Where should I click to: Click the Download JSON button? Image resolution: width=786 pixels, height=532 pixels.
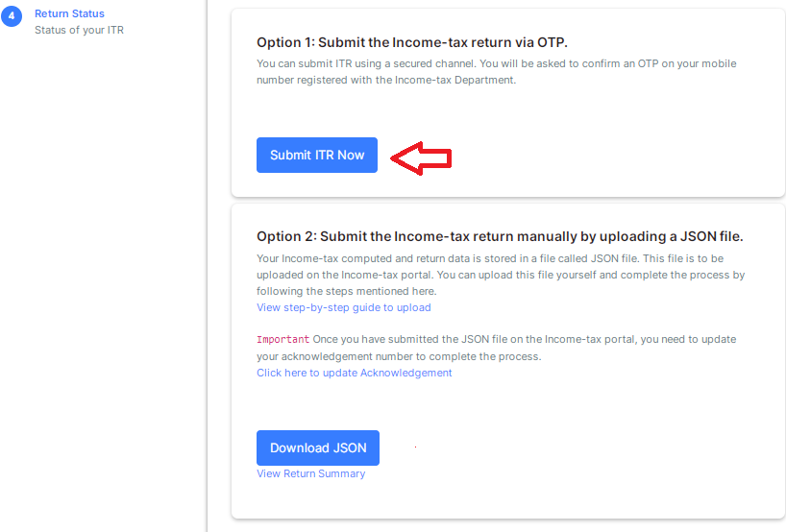point(318,447)
